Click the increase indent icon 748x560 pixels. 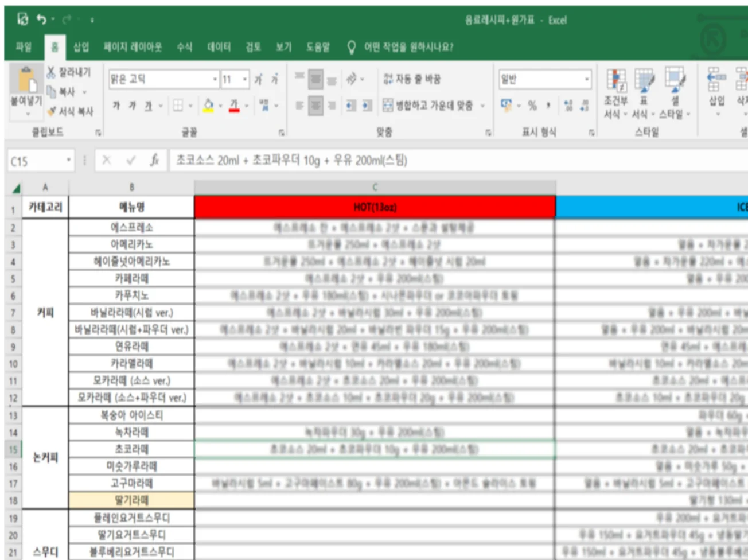pyautogui.click(x=367, y=106)
